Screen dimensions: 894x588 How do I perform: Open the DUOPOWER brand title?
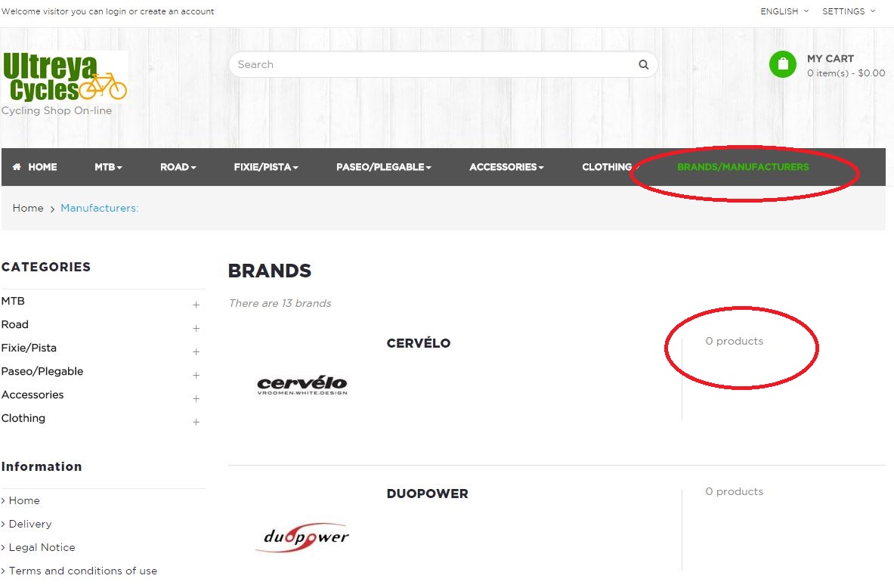pyautogui.click(x=428, y=494)
